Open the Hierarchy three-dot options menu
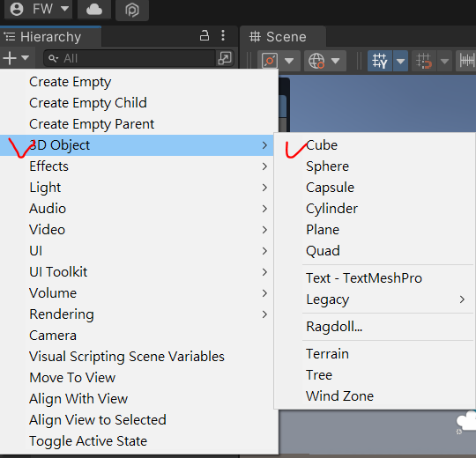Image resolution: width=476 pixels, height=458 pixels. pos(223,35)
